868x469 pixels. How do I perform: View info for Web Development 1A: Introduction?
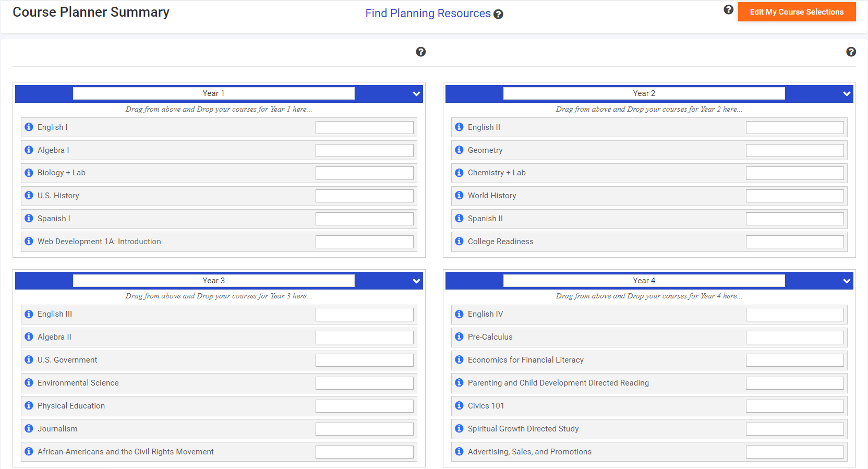tap(29, 241)
